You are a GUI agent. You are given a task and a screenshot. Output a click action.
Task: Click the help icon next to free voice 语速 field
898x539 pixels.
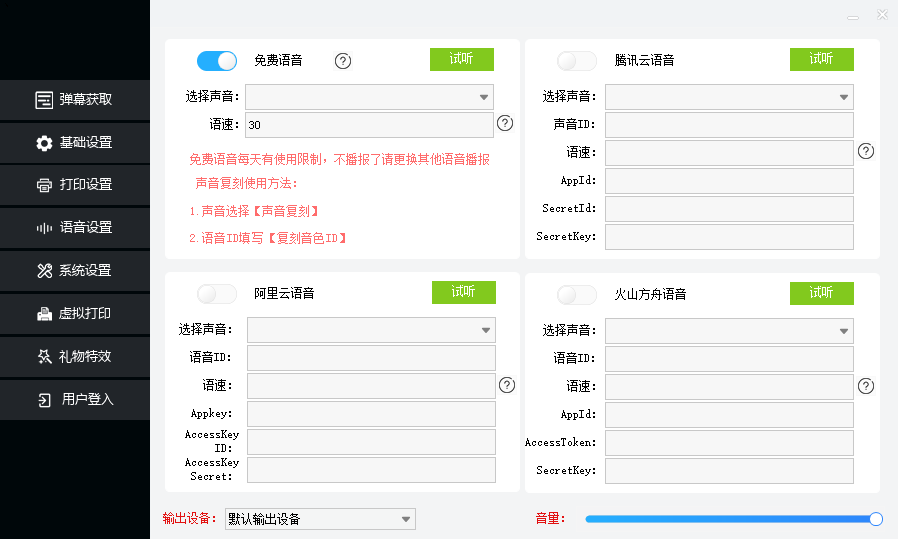pos(505,123)
